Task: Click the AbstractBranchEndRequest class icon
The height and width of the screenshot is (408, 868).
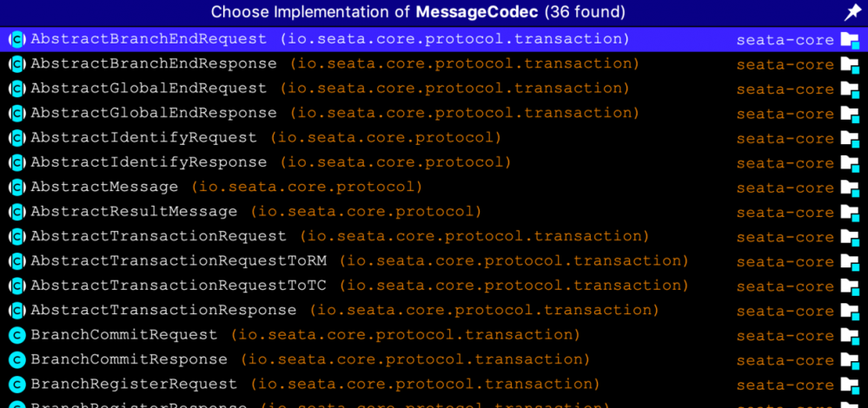Action: click(17, 39)
